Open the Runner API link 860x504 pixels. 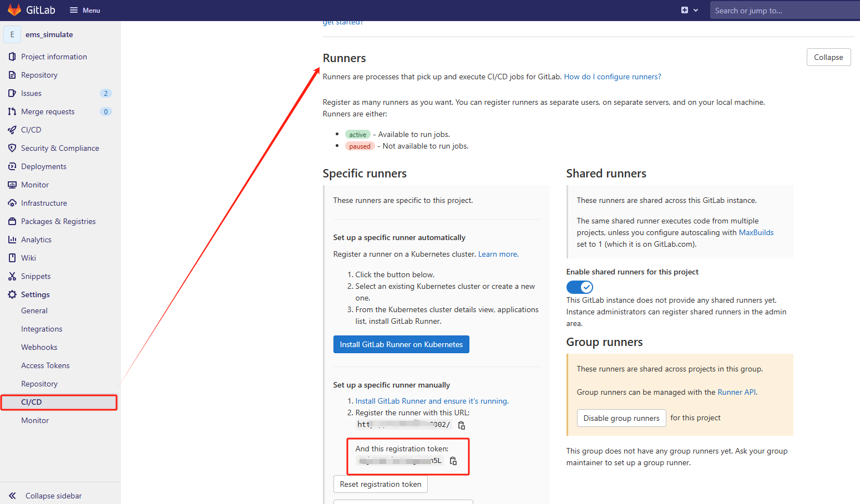pyautogui.click(x=737, y=392)
